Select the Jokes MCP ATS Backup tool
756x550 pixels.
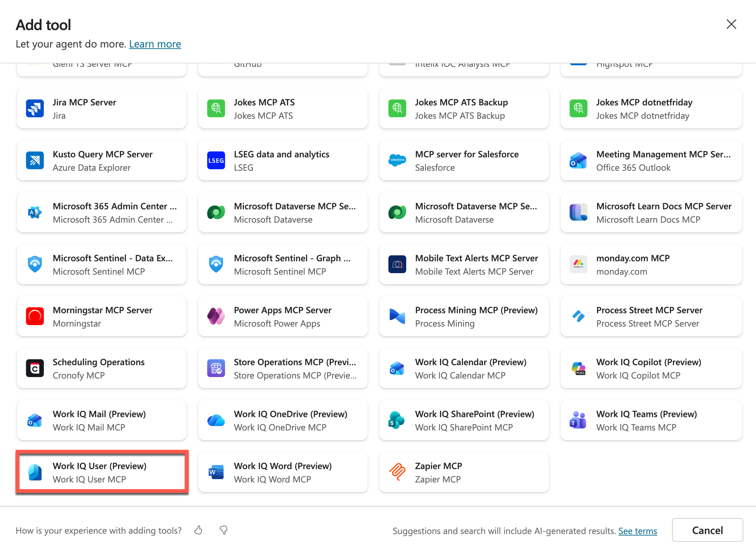pos(463,108)
